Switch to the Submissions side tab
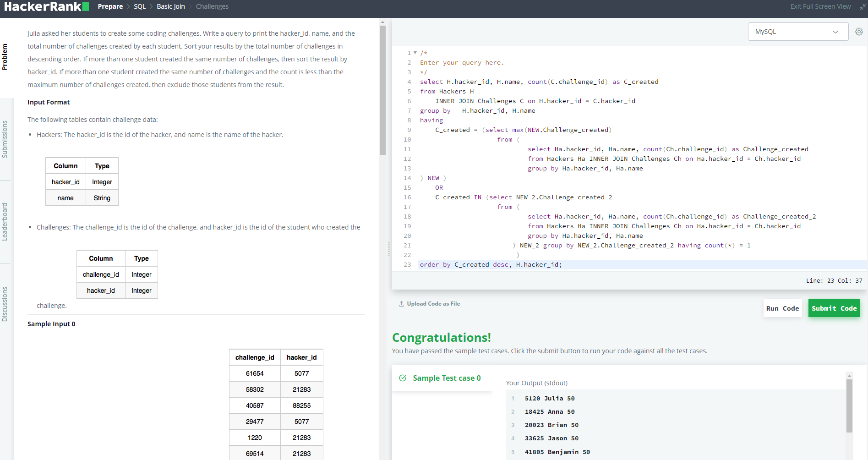Viewport: 868px width, 460px height. pos(5,139)
